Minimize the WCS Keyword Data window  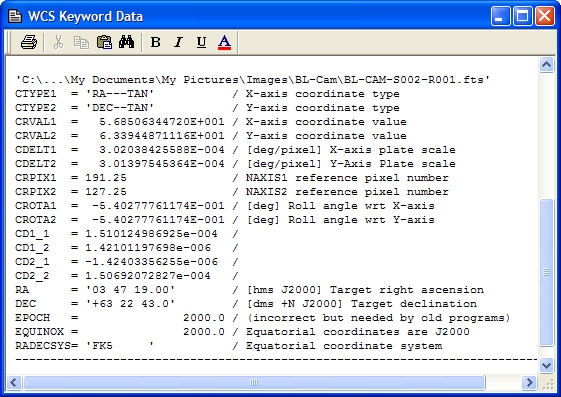coord(500,16)
